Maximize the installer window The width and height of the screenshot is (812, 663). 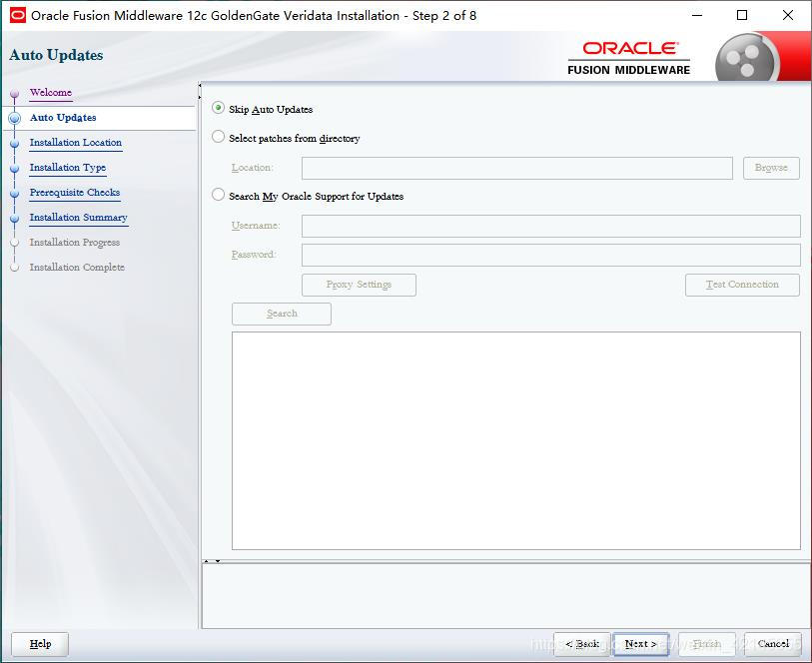[742, 16]
